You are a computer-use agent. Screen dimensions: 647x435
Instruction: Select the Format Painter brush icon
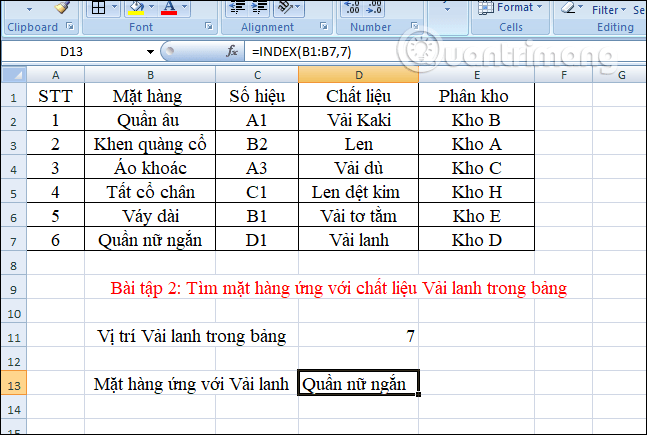point(62,7)
